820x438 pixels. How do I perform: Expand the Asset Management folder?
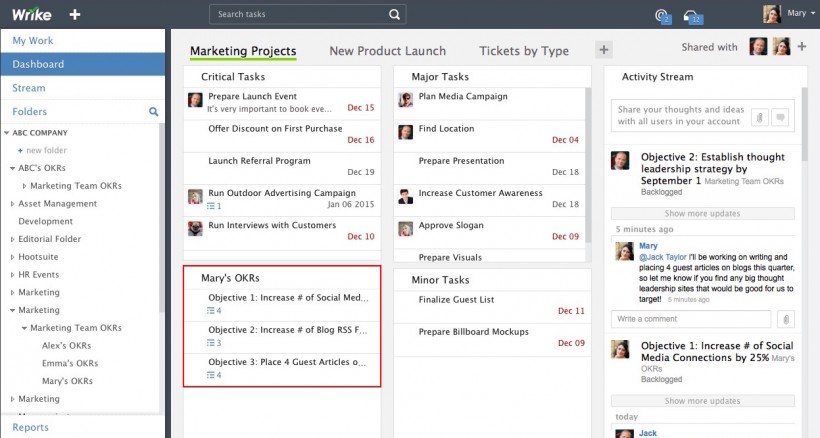13,204
